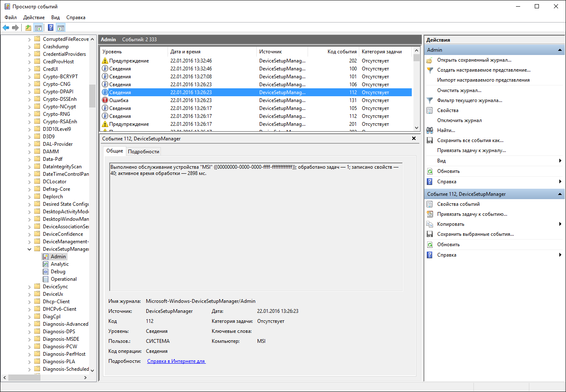Click Attach task to log action
566x392 pixels.
(x=471, y=150)
